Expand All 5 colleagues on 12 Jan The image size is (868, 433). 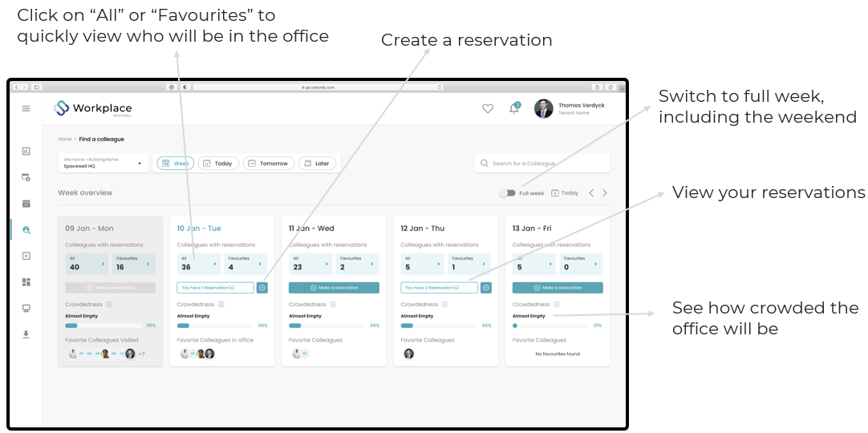pyautogui.click(x=423, y=265)
